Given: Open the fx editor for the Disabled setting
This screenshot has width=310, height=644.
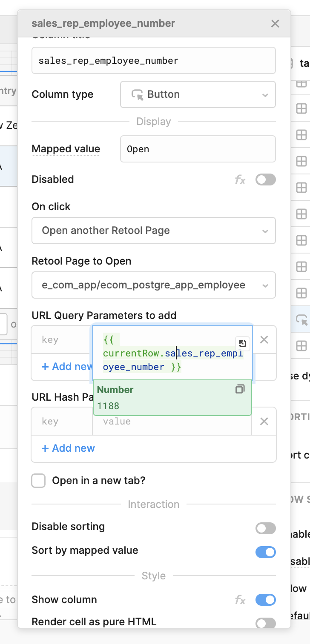Looking at the screenshot, I should [240, 180].
